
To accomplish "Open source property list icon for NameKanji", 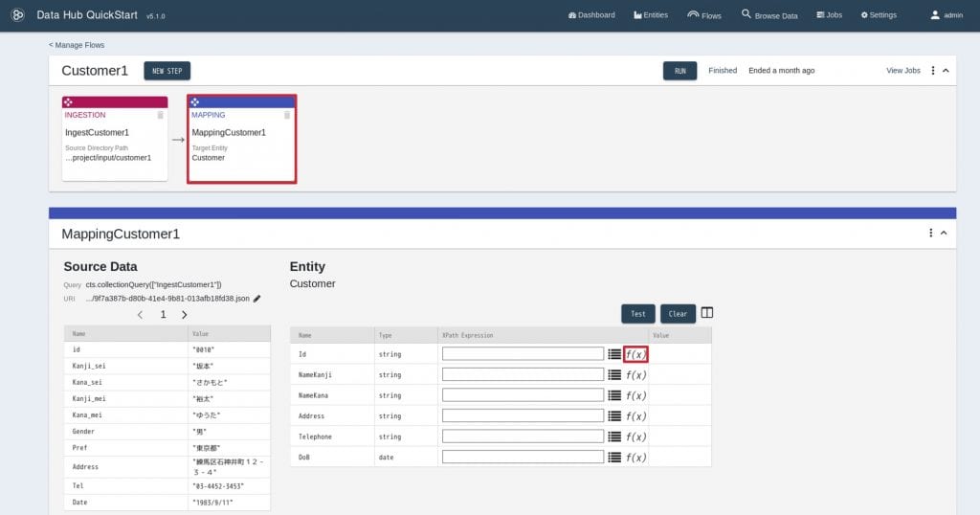I will (x=614, y=374).
